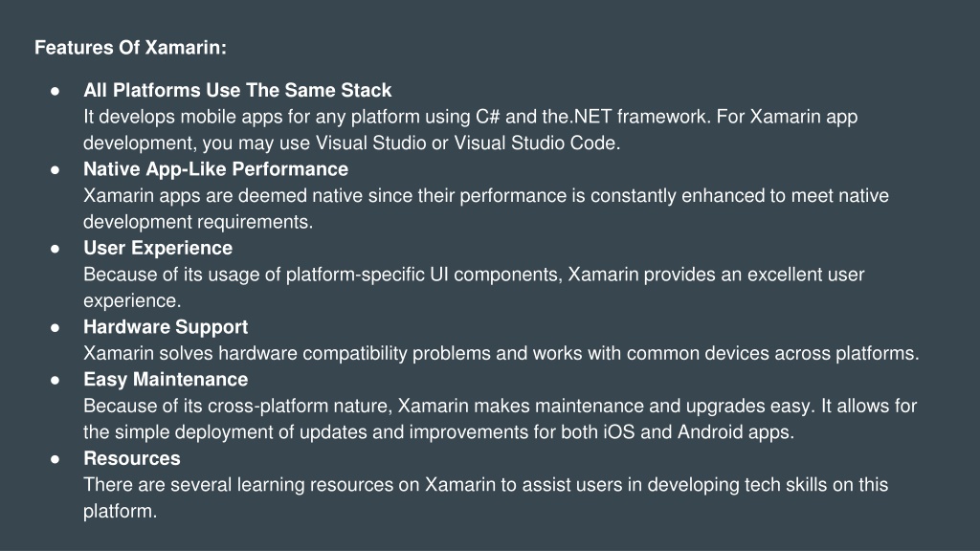Click the 'User Experience' heading

(x=158, y=248)
